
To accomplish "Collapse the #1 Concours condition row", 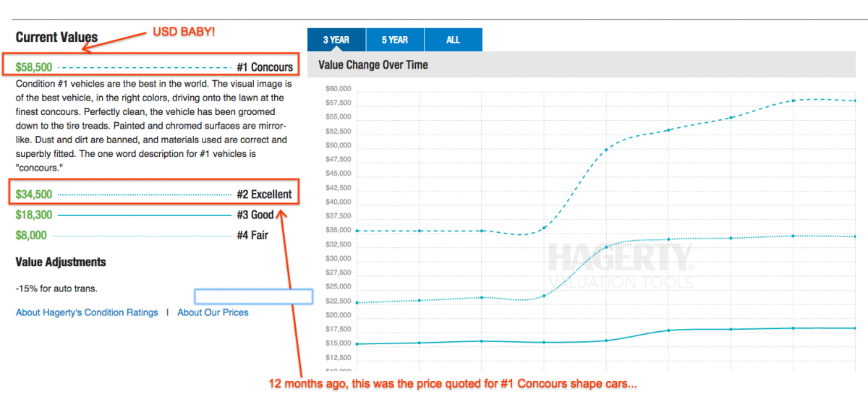I will pyautogui.click(x=265, y=67).
